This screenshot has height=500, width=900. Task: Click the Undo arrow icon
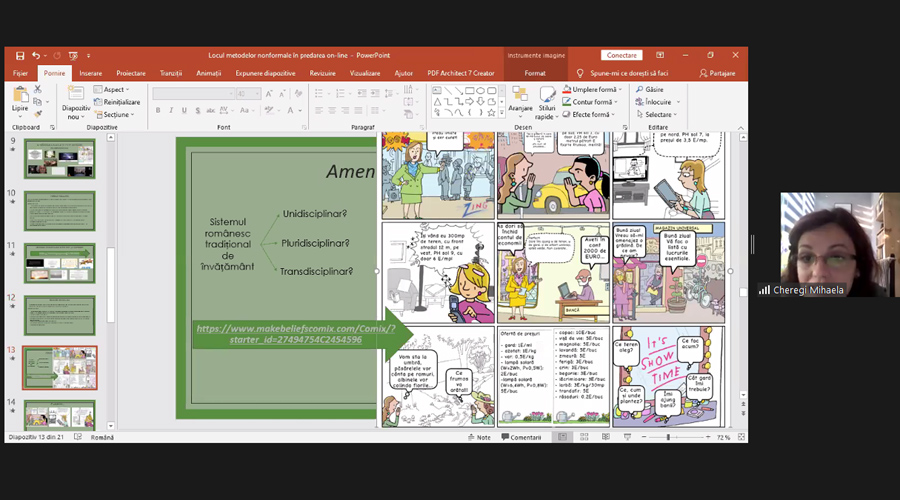[36, 56]
